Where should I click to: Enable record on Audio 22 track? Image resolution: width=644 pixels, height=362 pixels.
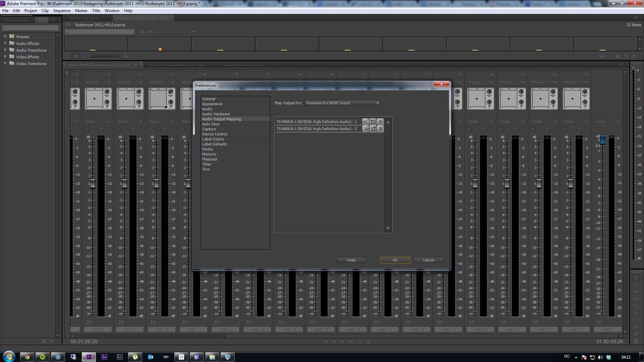[x=547, y=129]
